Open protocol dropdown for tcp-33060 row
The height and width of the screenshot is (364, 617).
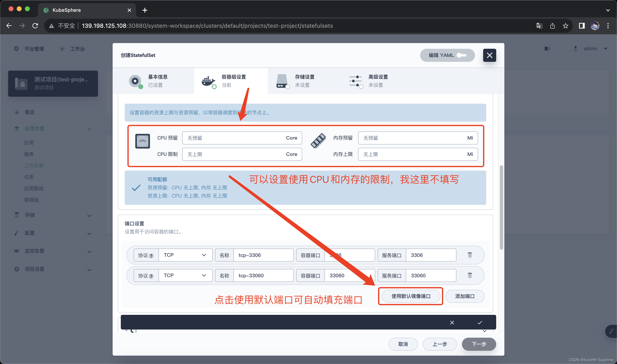tap(185, 275)
